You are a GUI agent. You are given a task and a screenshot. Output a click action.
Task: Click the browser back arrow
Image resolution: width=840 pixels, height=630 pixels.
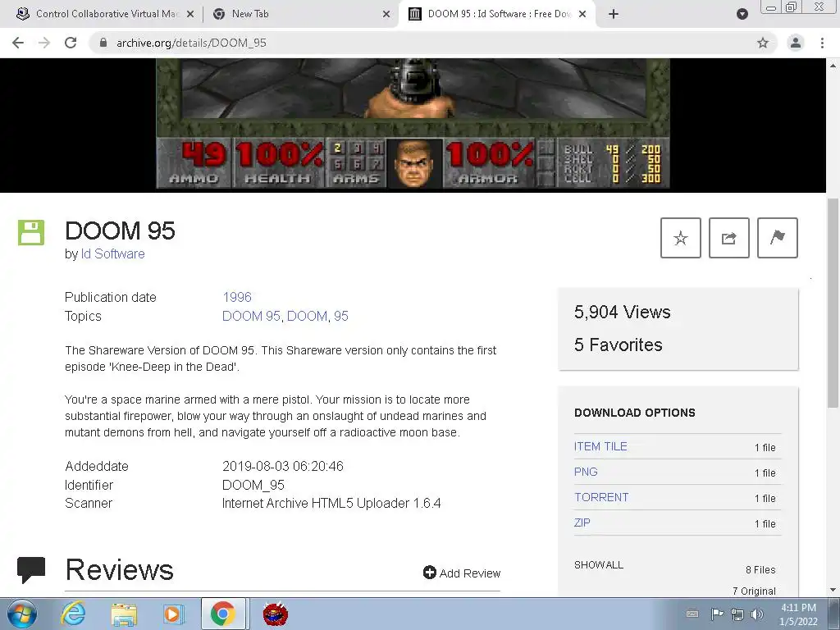pos(18,43)
